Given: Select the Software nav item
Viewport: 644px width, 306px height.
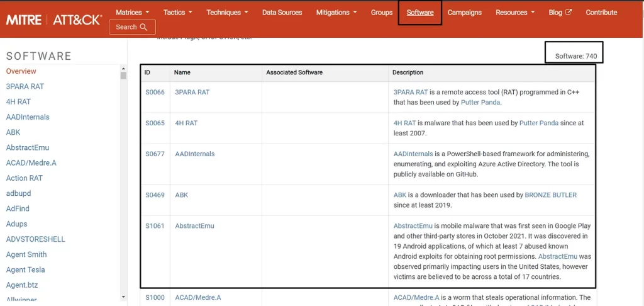Looking at the screenshot, I should 420,13.
